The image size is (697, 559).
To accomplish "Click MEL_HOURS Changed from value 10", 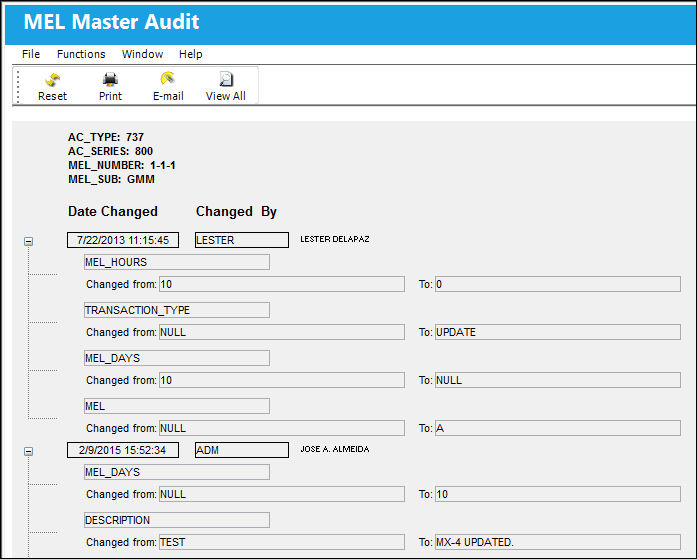I will coord(282,284).
